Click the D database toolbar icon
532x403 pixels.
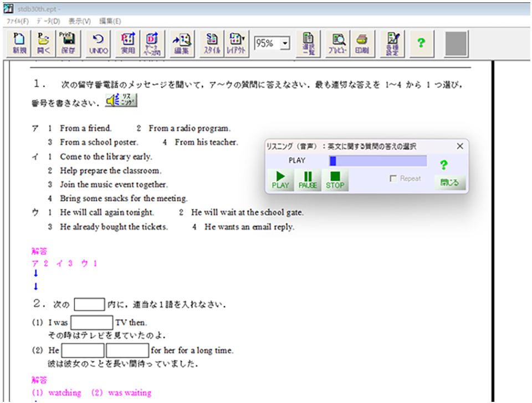(x=152, y=43)
